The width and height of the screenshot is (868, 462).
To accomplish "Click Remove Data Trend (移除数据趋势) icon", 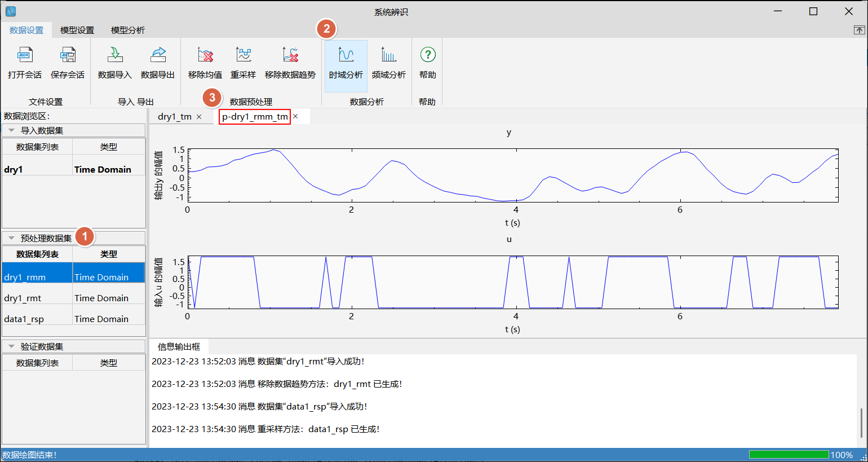I will pyautogui.click(x=290, y=55).
